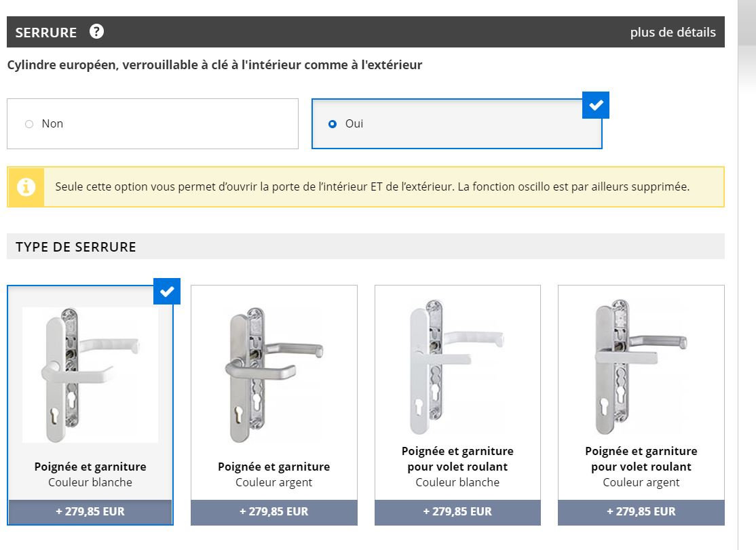Select the 'Oui' radio button

[333, 124]
